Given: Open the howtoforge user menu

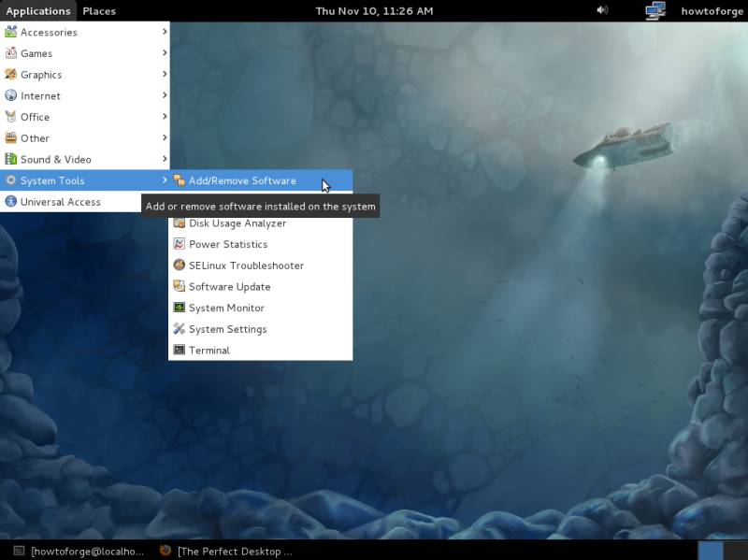Looking at the screenshot, I should click(x=712, y=11).
